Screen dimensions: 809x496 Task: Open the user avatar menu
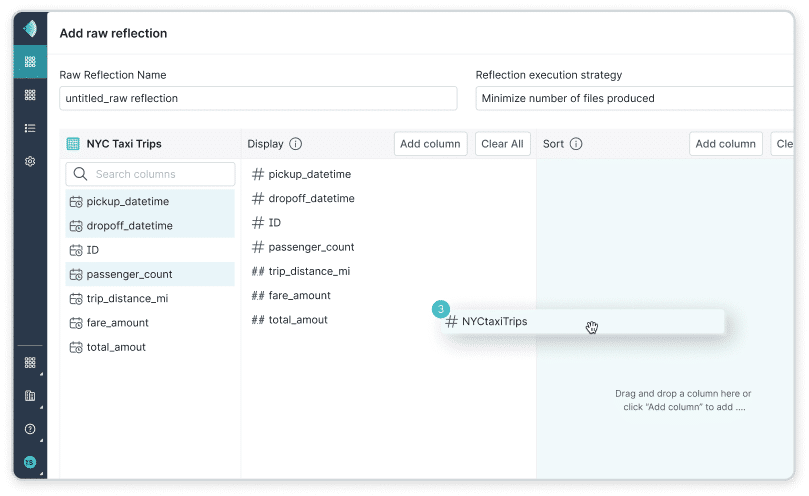pos(30,462)
